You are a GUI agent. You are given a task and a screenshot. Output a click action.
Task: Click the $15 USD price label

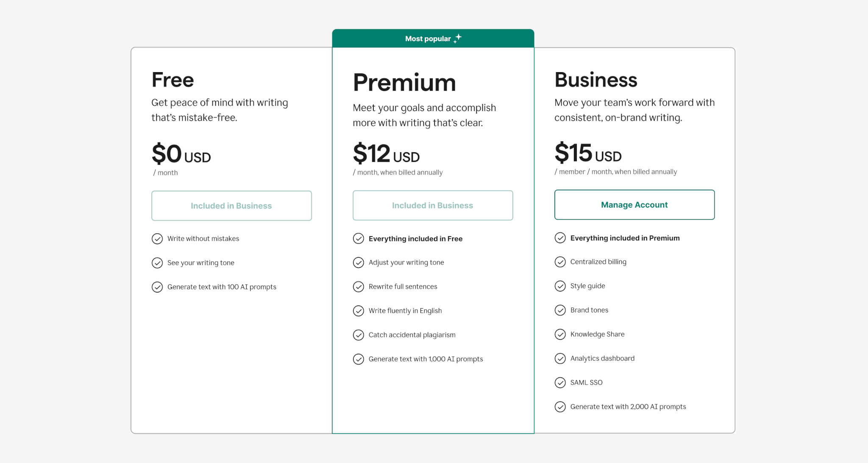[588, 153]
